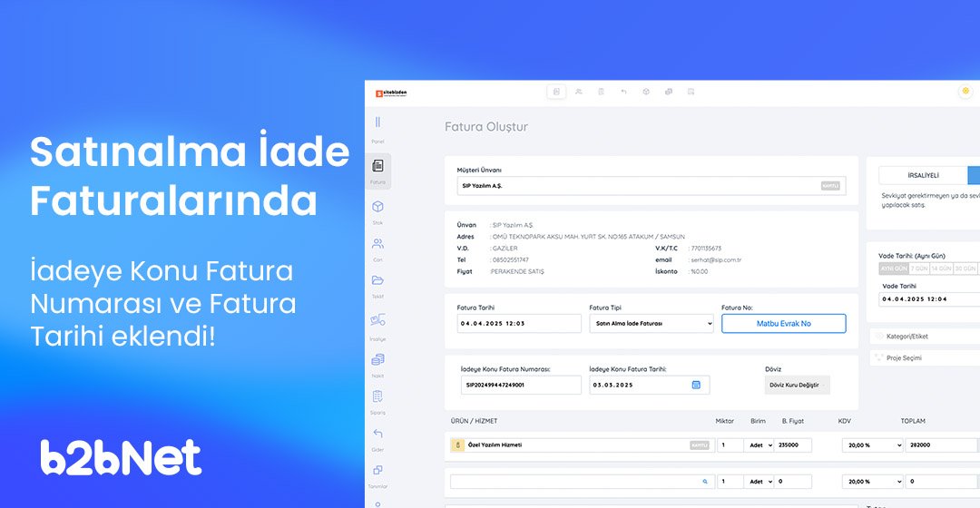This screenshot has width=980, height=508.
Task: Click the empty product search field
Action: [582, 482]
